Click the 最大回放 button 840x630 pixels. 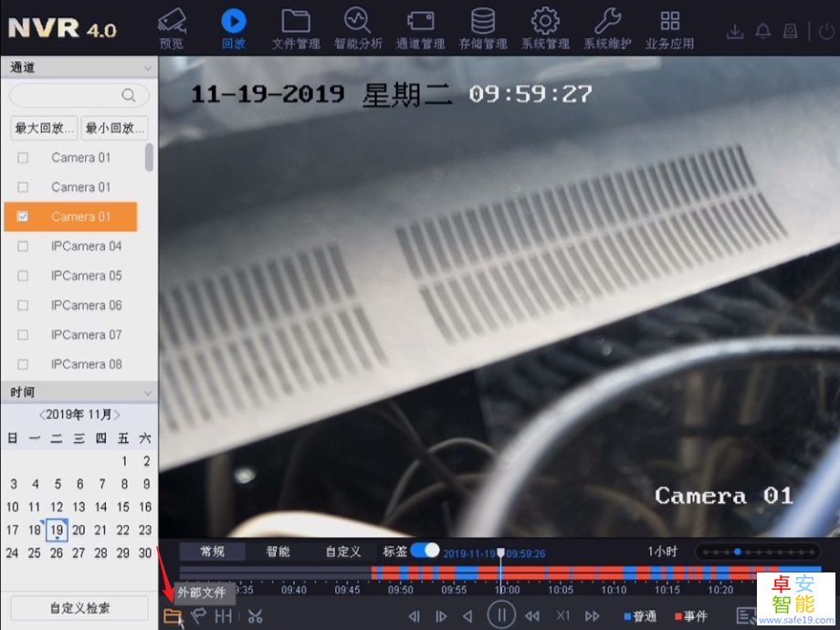pyautogui.click(x=43, y=129)
